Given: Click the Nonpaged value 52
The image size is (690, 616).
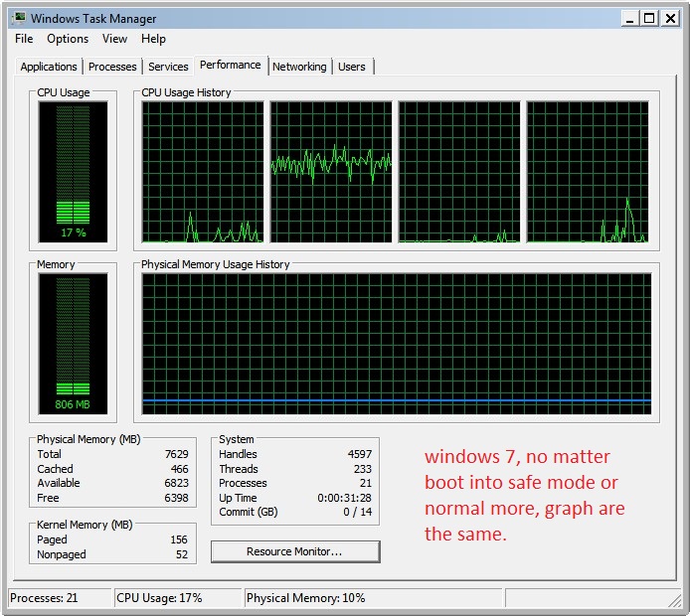Looking at the screenshot, I should click(x=182, y=554).
